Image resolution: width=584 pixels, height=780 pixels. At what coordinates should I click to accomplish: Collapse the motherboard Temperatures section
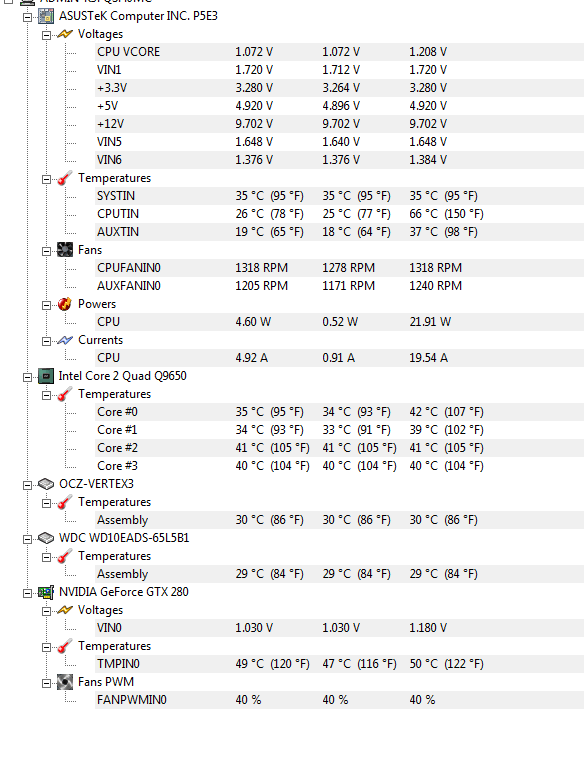46,179
